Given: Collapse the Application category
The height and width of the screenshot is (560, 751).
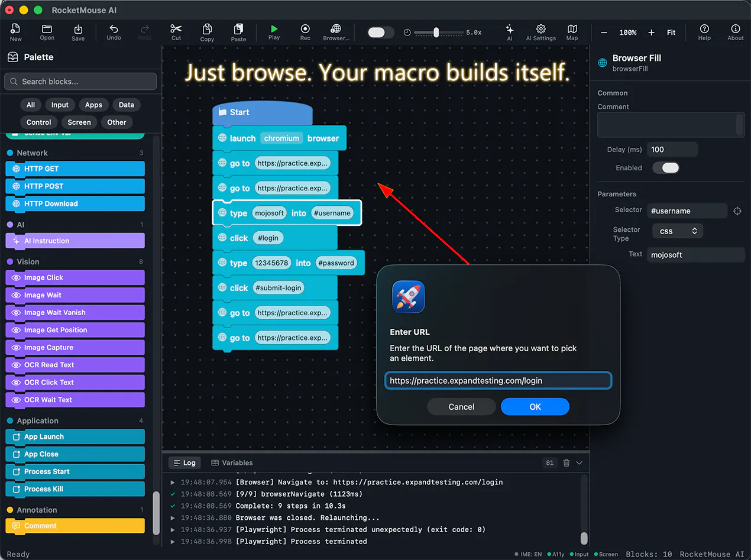Looking at the screenshot, I should click(x=75, y=420).
